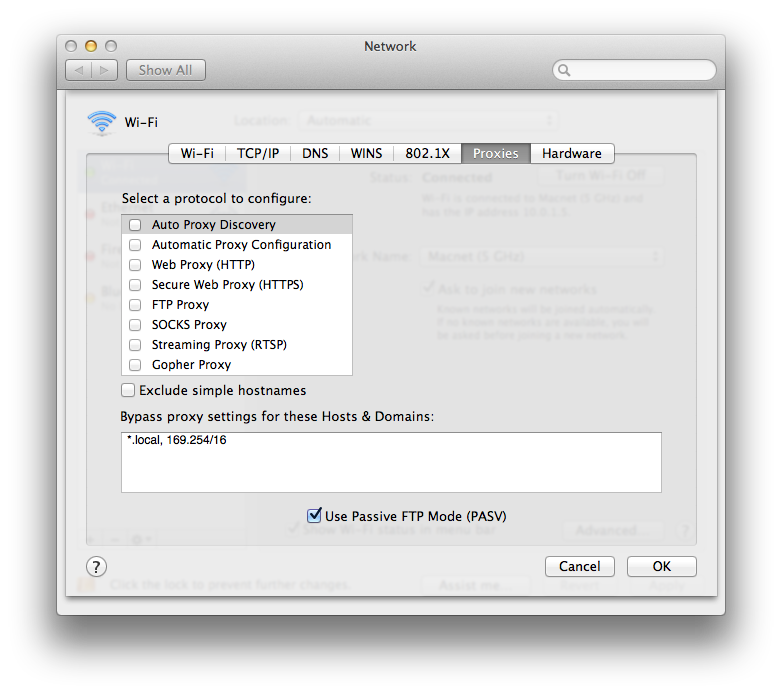Click the help question mark button

pos(96,566)
